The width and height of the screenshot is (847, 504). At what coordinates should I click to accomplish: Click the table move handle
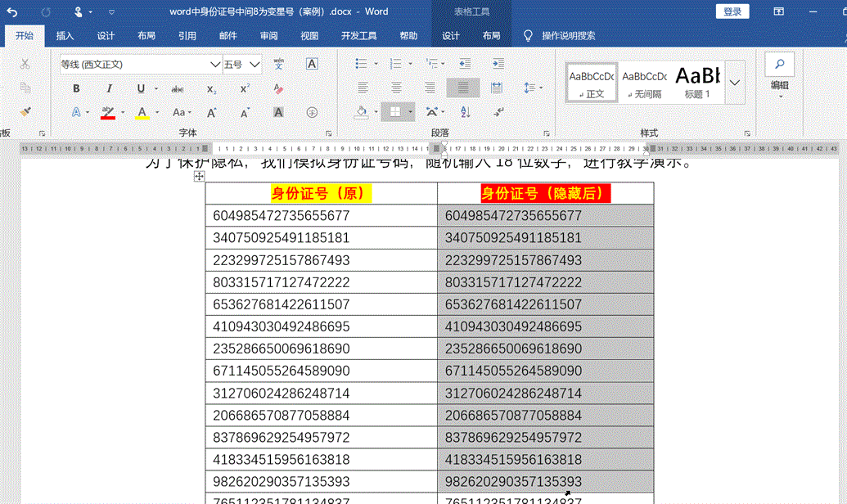pos(199,176)
